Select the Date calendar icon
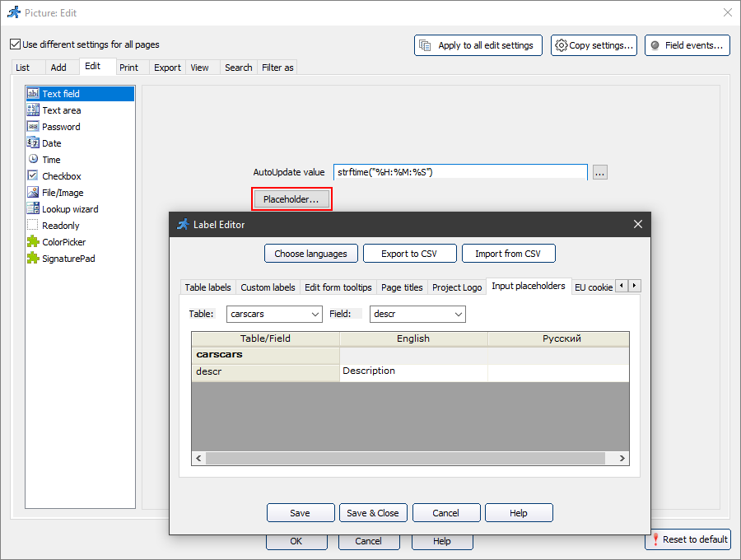Screen dimensions: 741x560 coord(33,143)
